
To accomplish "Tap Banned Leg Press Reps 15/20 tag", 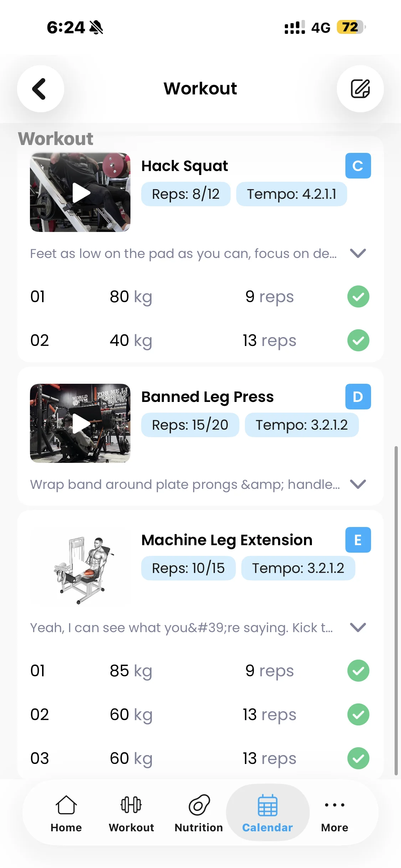I will pos(190,425).
